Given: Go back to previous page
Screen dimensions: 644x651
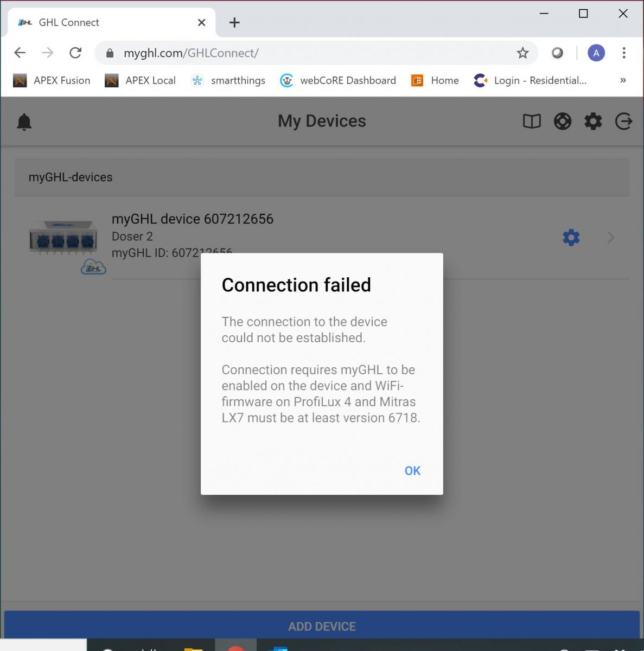Looking at the screenshot, I should pos(20,53).
